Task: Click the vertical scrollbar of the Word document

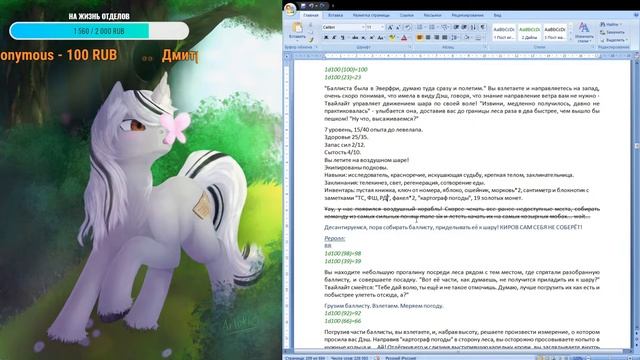Action: [636, 204]
